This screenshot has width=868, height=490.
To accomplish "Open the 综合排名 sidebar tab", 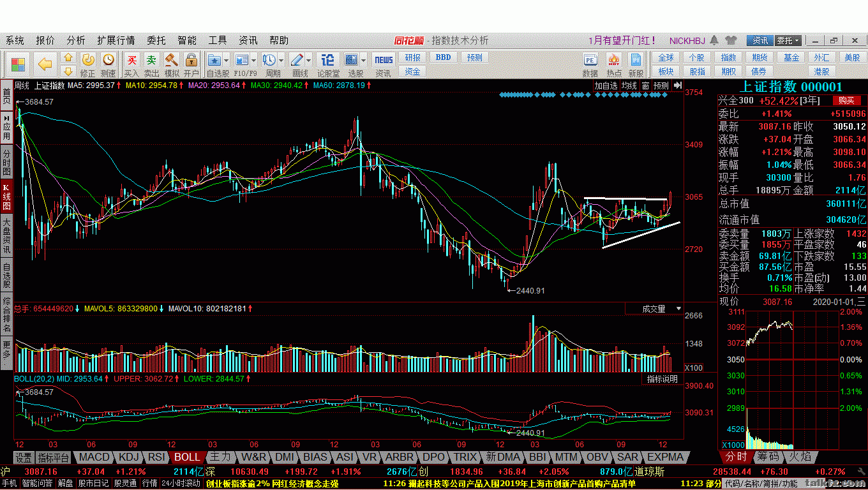I will [6, 315].
